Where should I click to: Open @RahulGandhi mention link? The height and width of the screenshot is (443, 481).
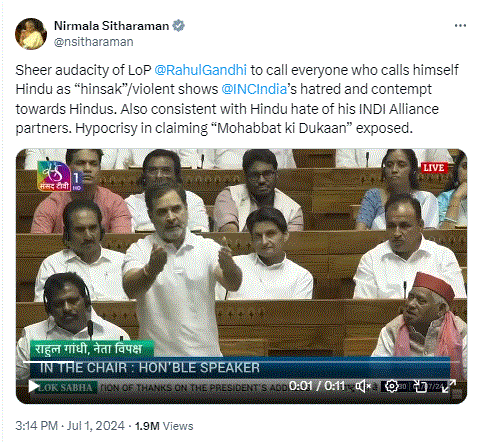click(201, 70)
